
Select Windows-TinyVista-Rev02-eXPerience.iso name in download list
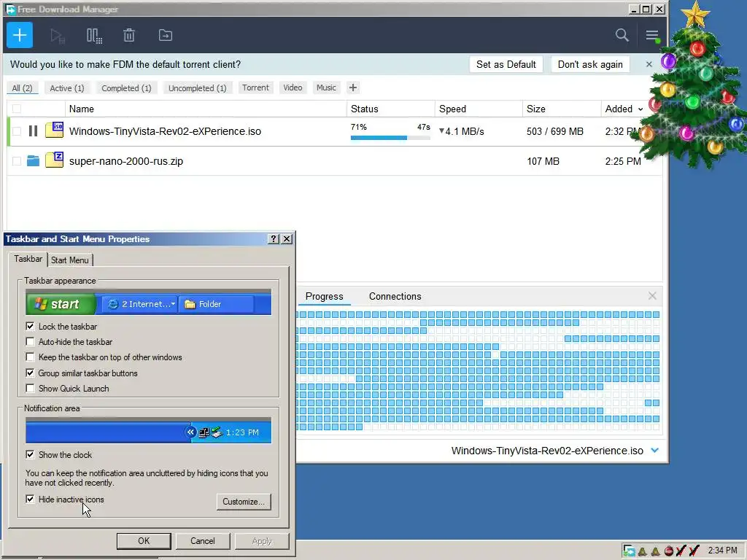click(165, 131)
